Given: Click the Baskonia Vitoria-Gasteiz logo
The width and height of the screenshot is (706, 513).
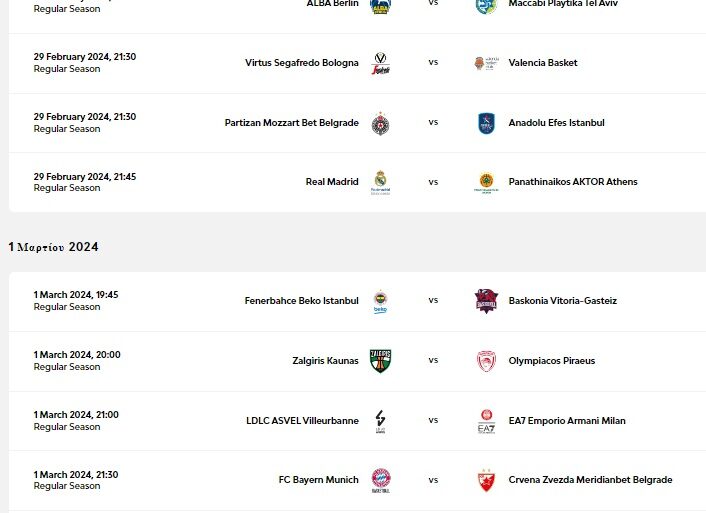Looking at the screenshot, I should coord(486,301).
